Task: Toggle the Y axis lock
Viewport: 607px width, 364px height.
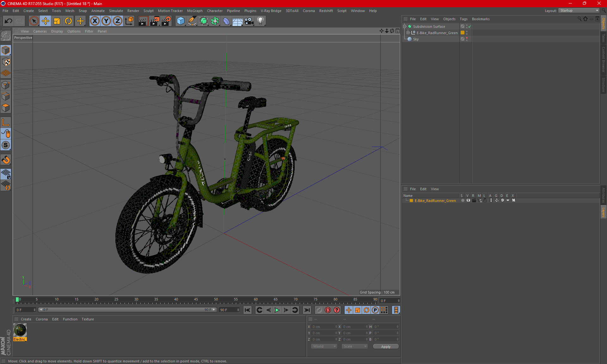Action: [106, 21]
